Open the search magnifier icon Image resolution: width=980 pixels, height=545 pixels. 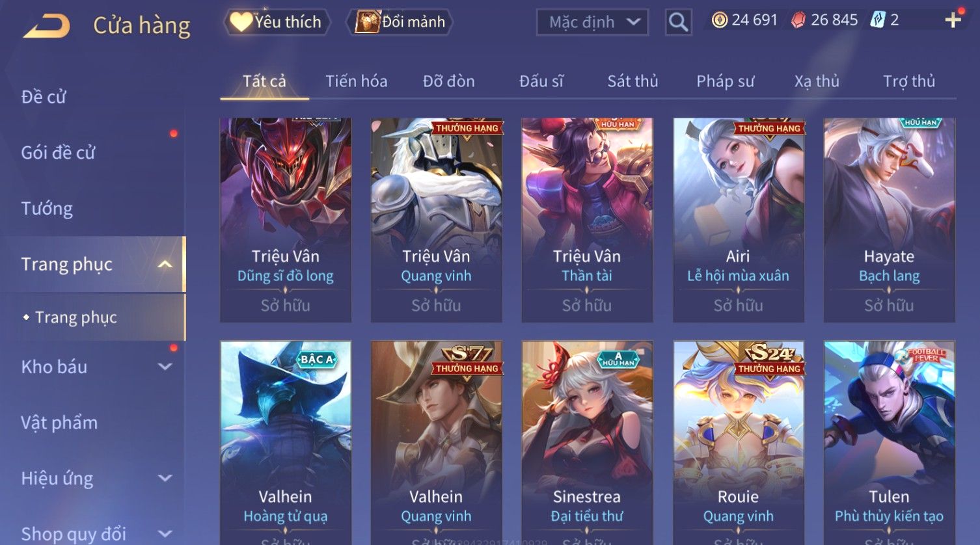coord(678,23)
